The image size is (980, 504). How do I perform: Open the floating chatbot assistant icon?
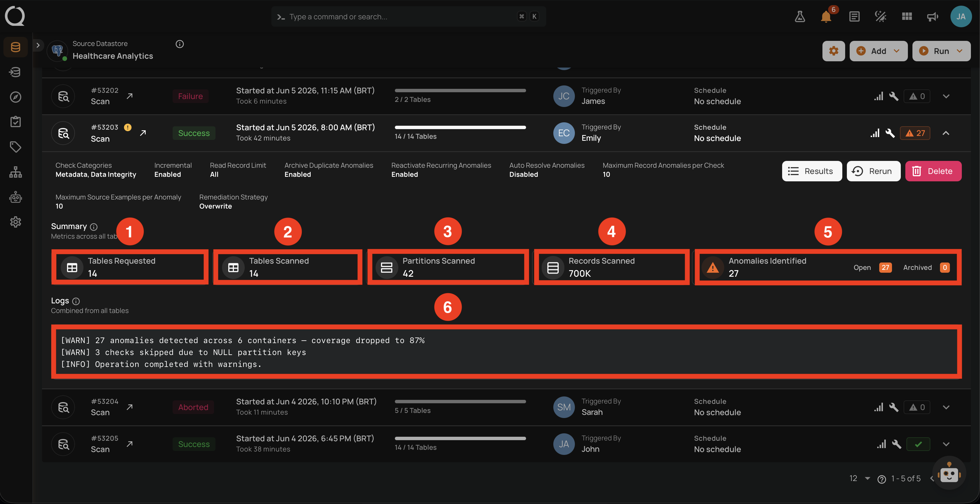(949, 473)
